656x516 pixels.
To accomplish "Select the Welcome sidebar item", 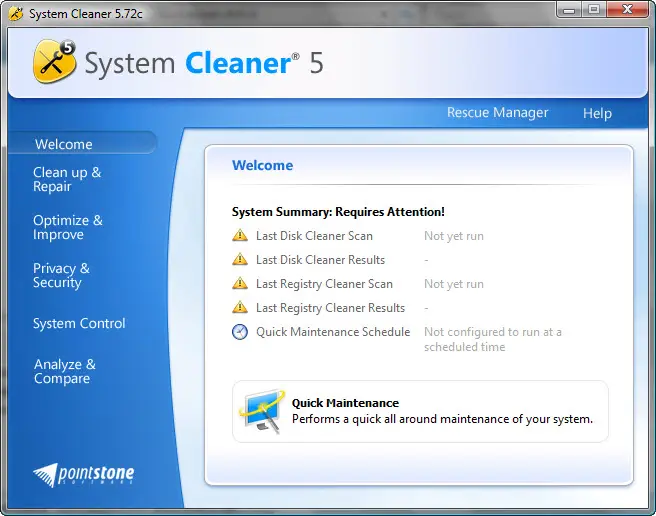I will (x=82, y=144).
